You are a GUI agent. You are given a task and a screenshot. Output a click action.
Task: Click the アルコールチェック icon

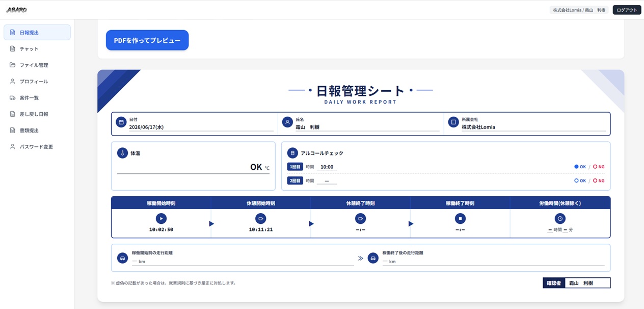(292, 153)
